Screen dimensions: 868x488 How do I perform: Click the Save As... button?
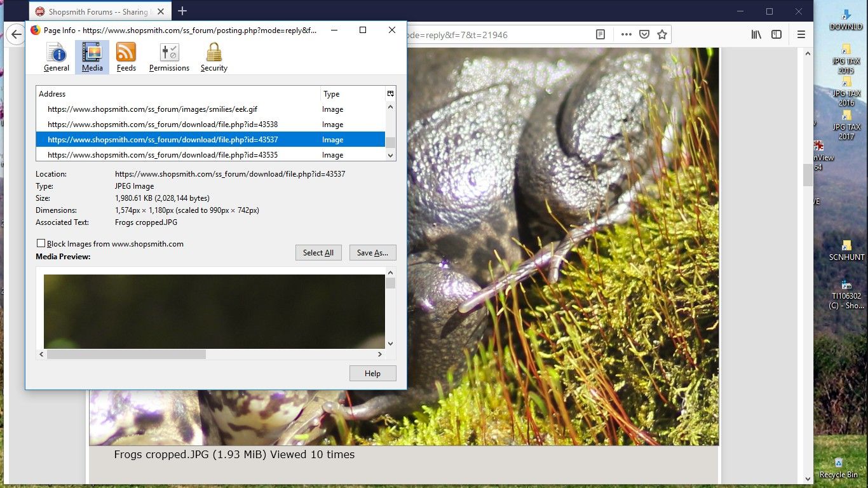click(372, 253)
